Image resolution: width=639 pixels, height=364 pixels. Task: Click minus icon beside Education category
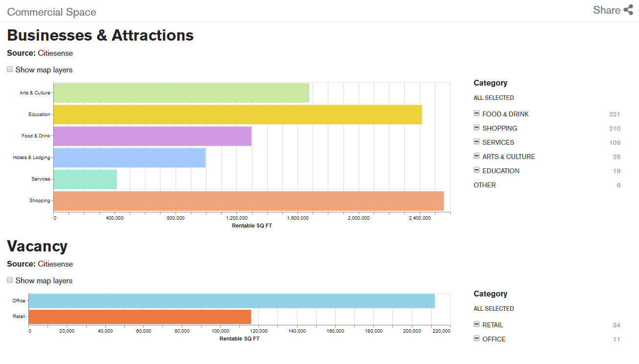point(477,170)
